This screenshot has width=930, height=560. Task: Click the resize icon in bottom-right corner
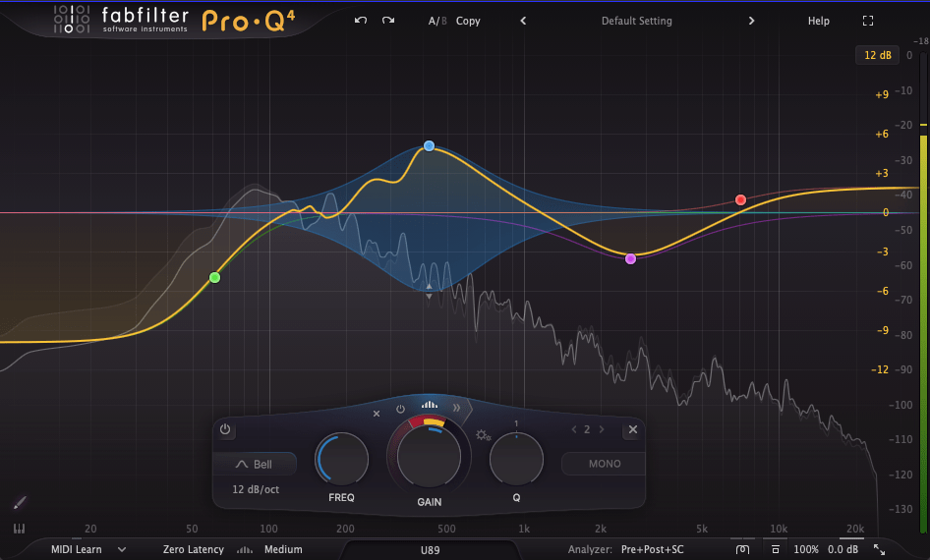coord(879,550)
